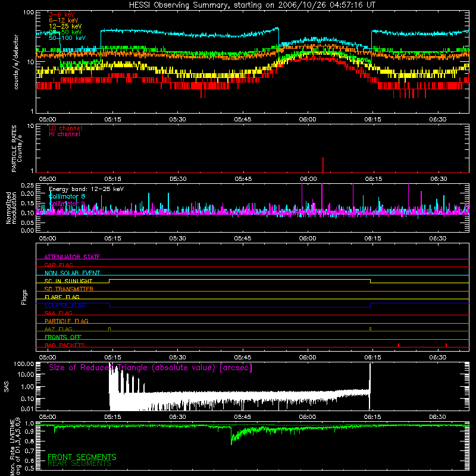Click the 'Normalized modulation' axis label
Image resolution: width=476 pixels, height=476 pixels.
[x=11, y=208]
